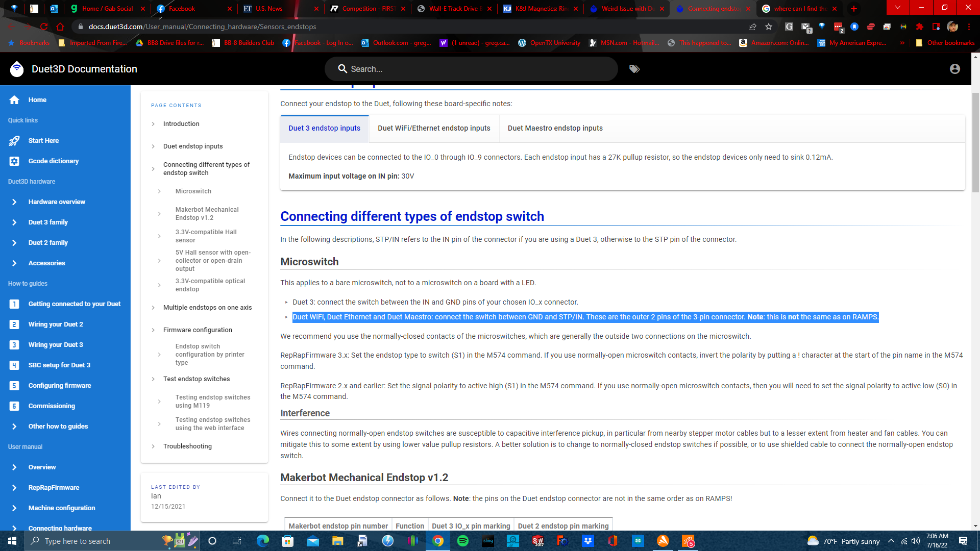Open Chrome browser home button
The width and height of the screenshot is (980, 551).
[60, 27]
